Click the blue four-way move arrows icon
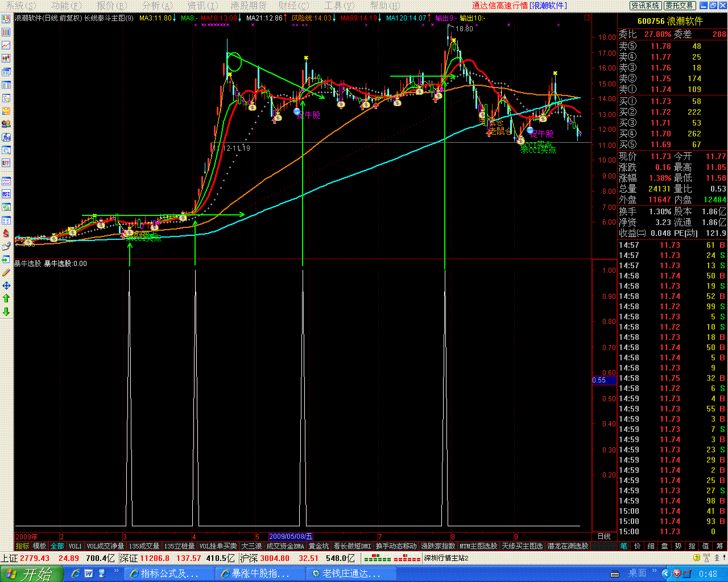The height and width of the screenshot is (582, 728). pos(6,285)
